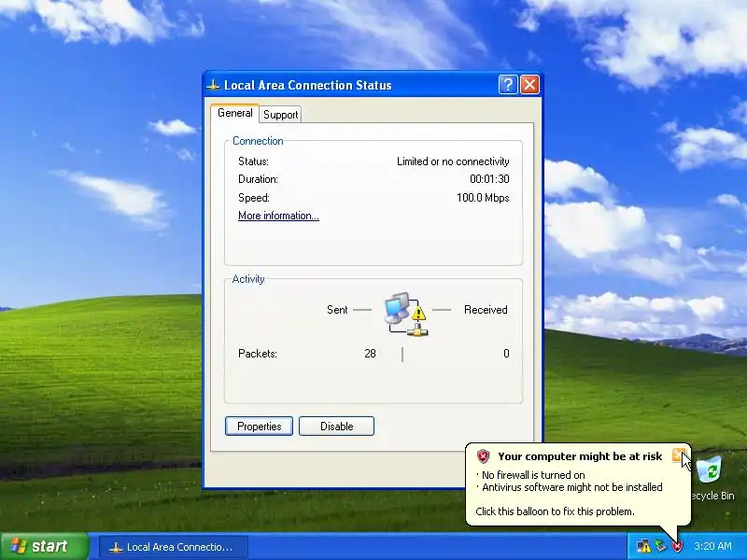Screen dimensions: 747x560
Task: Click the Duration: label
Action: (x=259, y=179)
